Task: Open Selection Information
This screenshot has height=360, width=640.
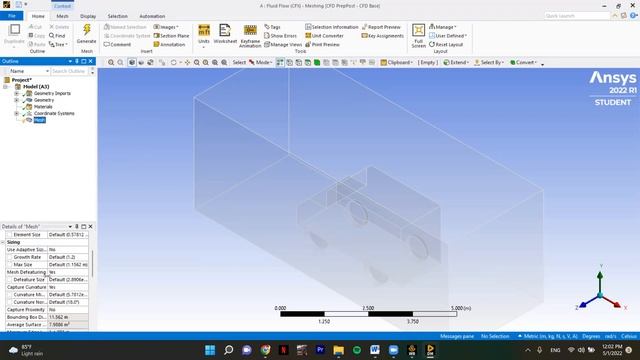Action: click(x=331, y=27)
